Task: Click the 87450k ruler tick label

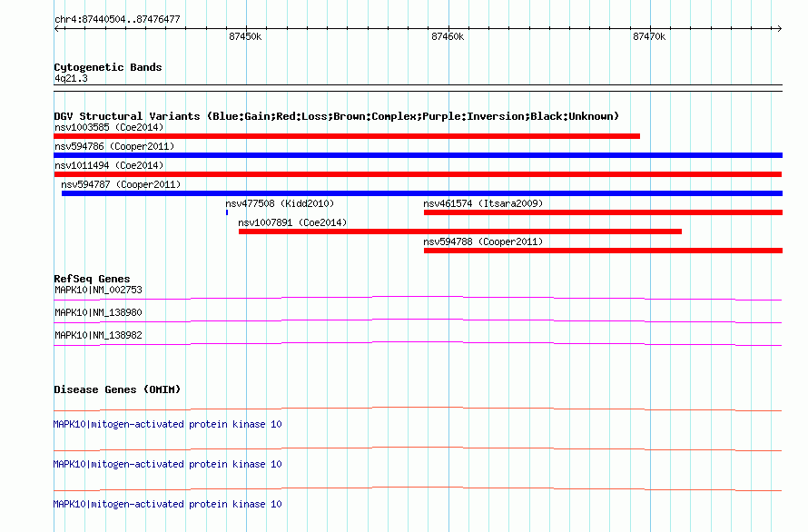Action: (x=245, y=36)
